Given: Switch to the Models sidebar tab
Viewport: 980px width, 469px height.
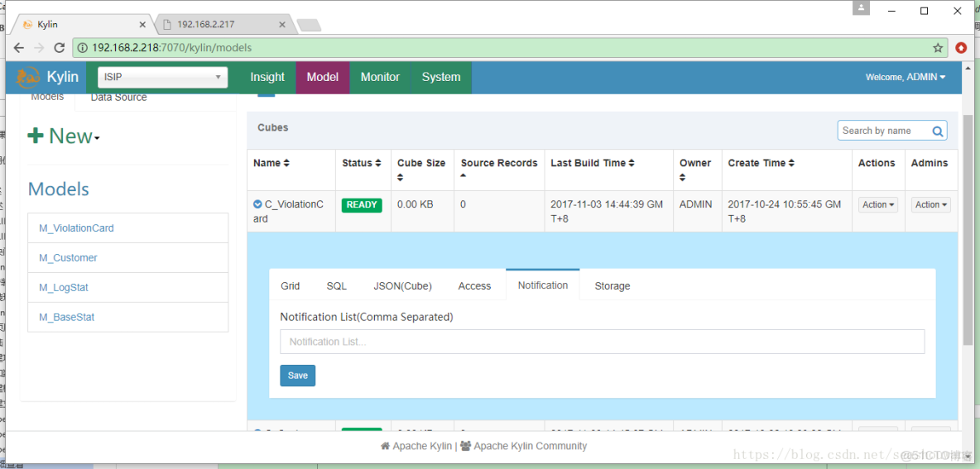Looking at the screenshot, I should (47, 98).
